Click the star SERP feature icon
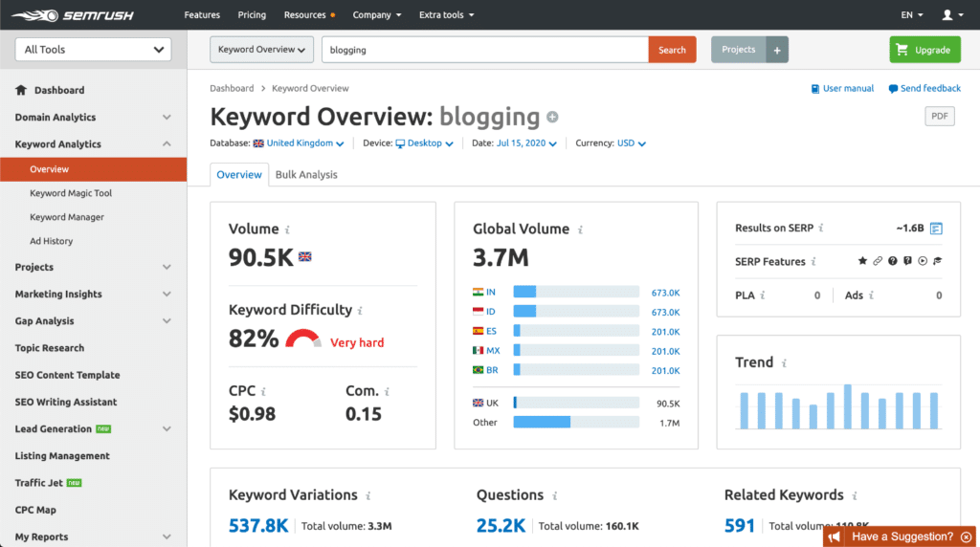980x547 pixels. [x=862, y=261]
